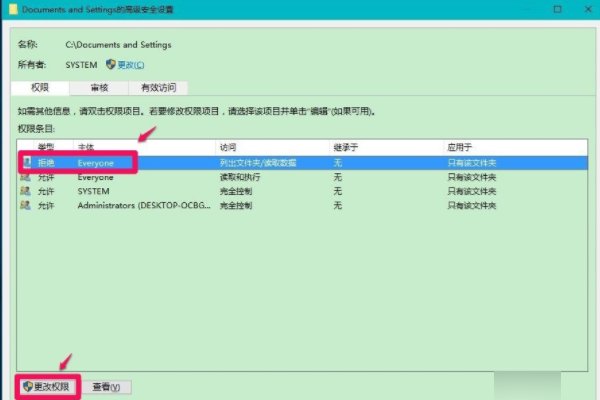Screen dimensions: 600x400
Task: Switch to the 有效访问 tab
Action: pos(158,88)
